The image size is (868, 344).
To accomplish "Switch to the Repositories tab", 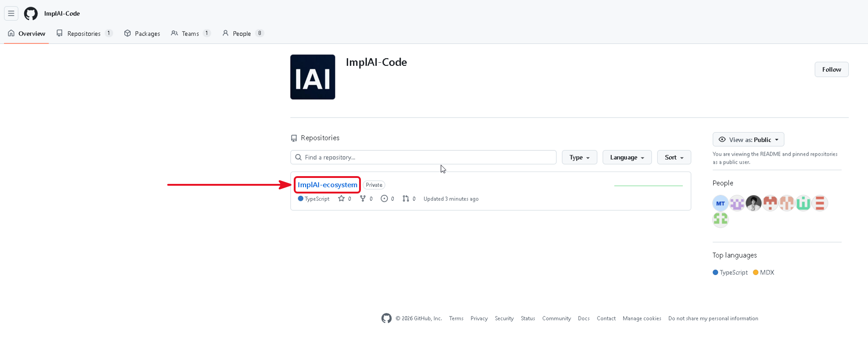I will pos(85,33).
